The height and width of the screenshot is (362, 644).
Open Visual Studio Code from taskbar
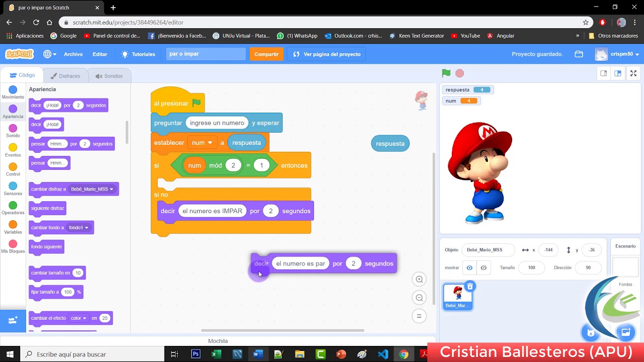coord(383,354)
